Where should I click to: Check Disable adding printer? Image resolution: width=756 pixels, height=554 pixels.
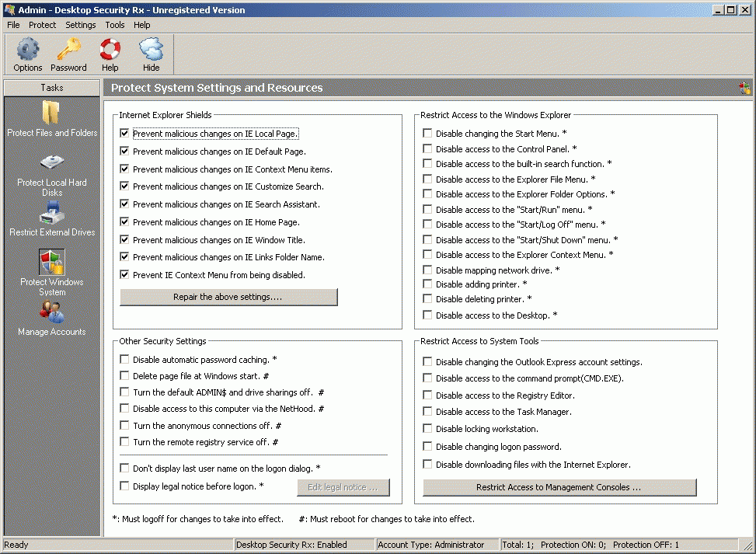coord(427,284)
